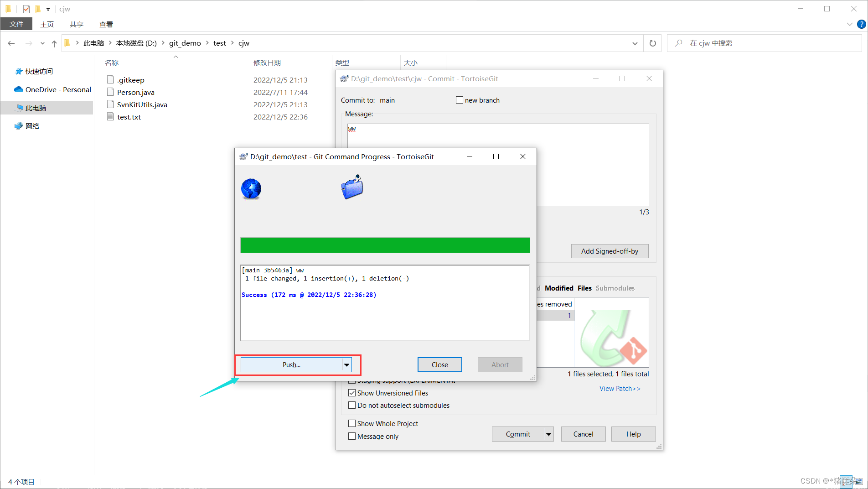Click the new folder quick access icon
The image size is (868, 489).
tap(38, 9)
